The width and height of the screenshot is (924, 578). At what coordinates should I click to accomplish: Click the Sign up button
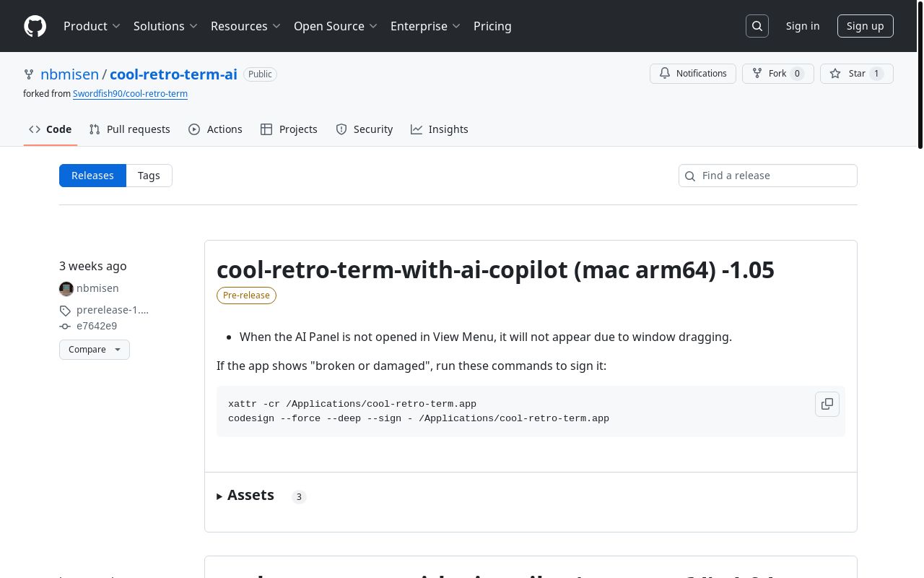coord(865,26)
